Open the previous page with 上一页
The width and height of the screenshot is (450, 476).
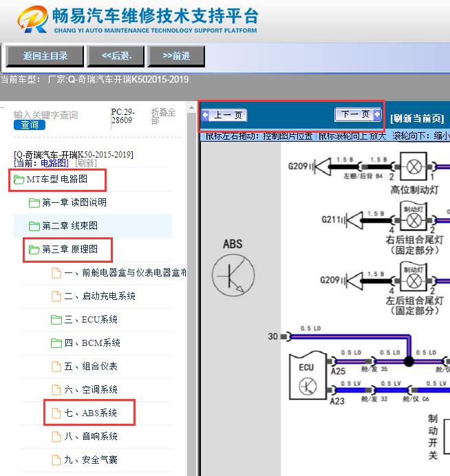click(224, 116)
